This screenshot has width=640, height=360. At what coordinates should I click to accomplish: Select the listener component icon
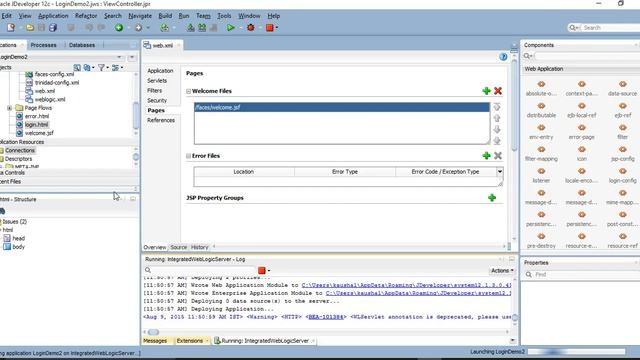541,171
